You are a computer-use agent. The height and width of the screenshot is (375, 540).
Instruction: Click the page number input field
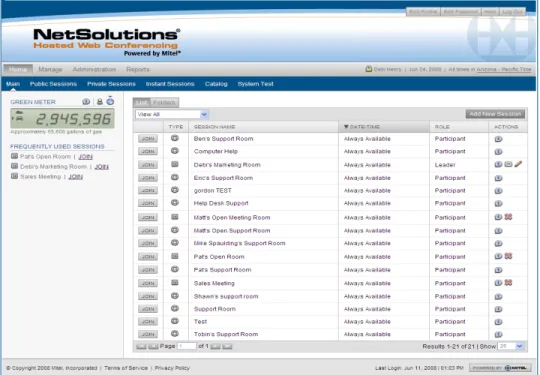pyautogui.click(x=187, y=346)
